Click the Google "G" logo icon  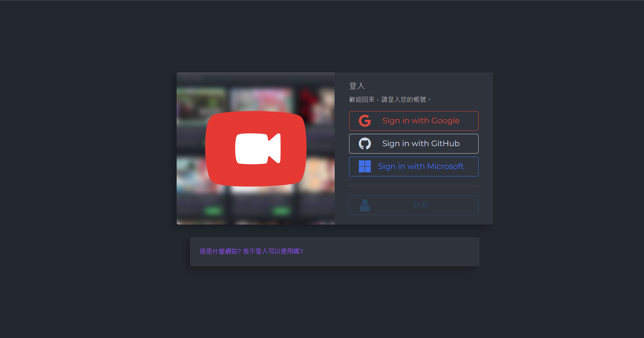pos(365,121)
